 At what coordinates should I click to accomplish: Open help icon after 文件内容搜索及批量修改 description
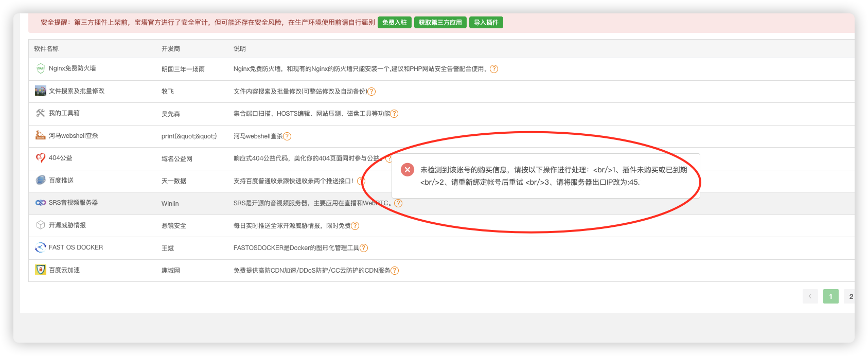tap(371, 92)
